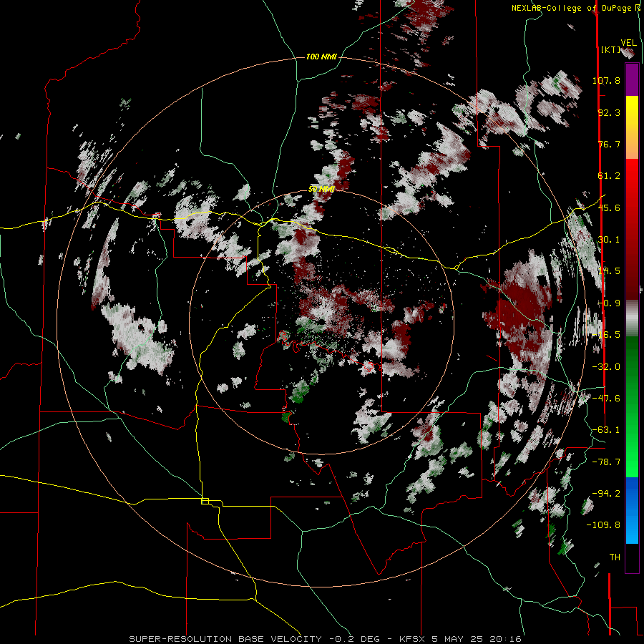Select the -32.0 velocity scale value

point(606,367)
